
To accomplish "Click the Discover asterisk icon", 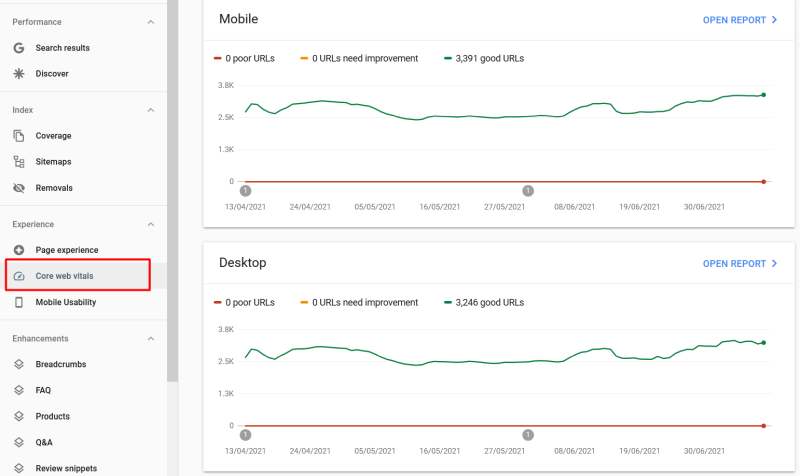I will [x=19, y=73].
